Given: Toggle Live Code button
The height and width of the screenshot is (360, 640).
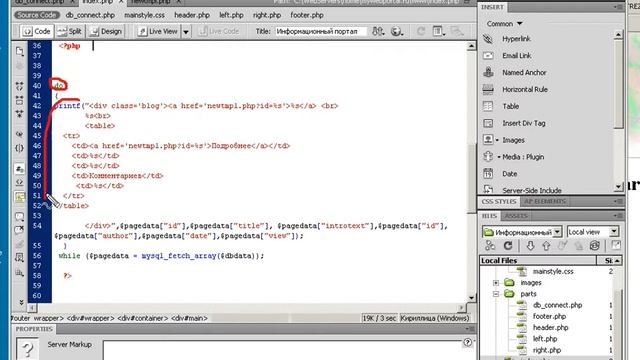Looking at the screenshot, I should pyautogui.click(x=219, y=31).
